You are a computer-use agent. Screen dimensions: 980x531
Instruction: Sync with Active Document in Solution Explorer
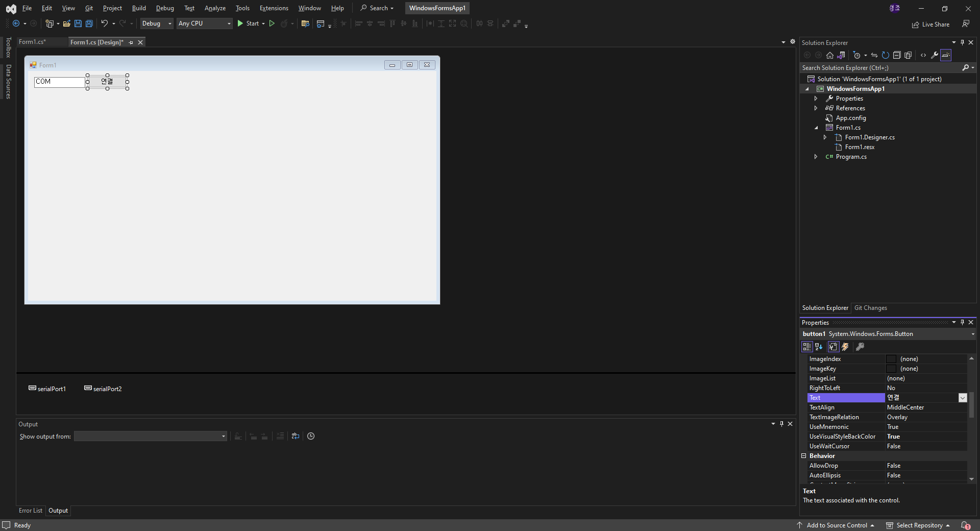(x=874, y=55)
